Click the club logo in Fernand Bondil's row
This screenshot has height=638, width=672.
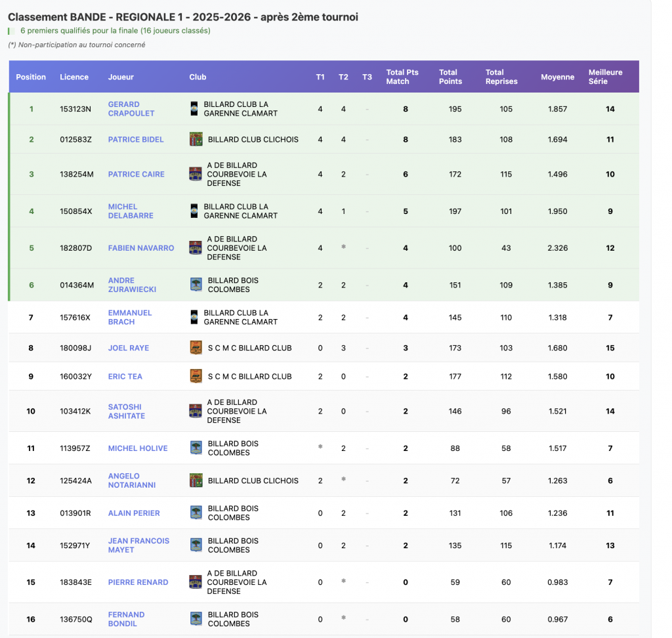click(x=196, y=619)
